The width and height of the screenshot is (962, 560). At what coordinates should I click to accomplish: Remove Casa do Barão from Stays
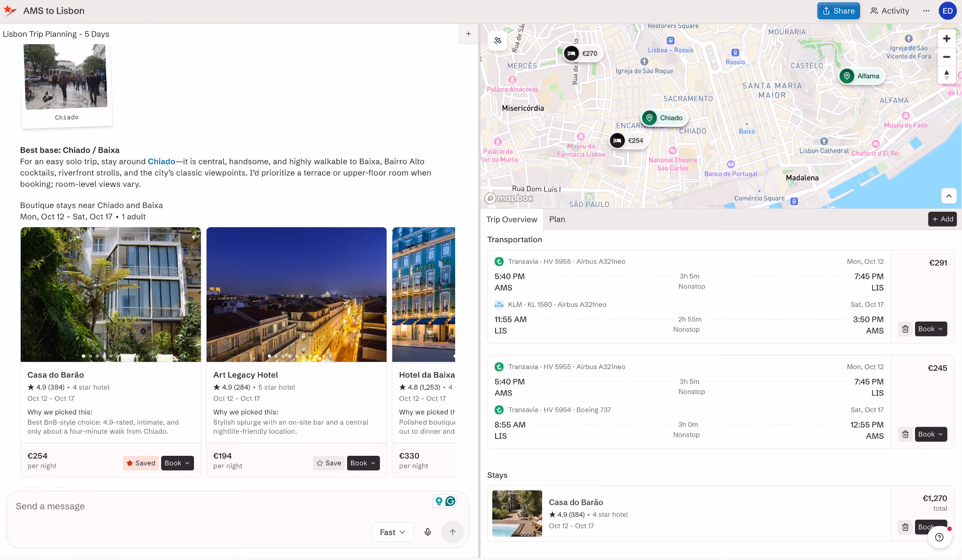905,527
